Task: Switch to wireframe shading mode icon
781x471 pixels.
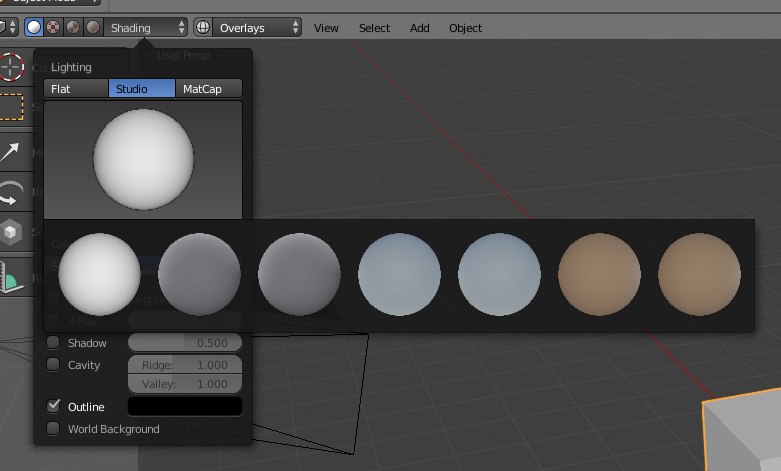Action: (x=53, y=27)
